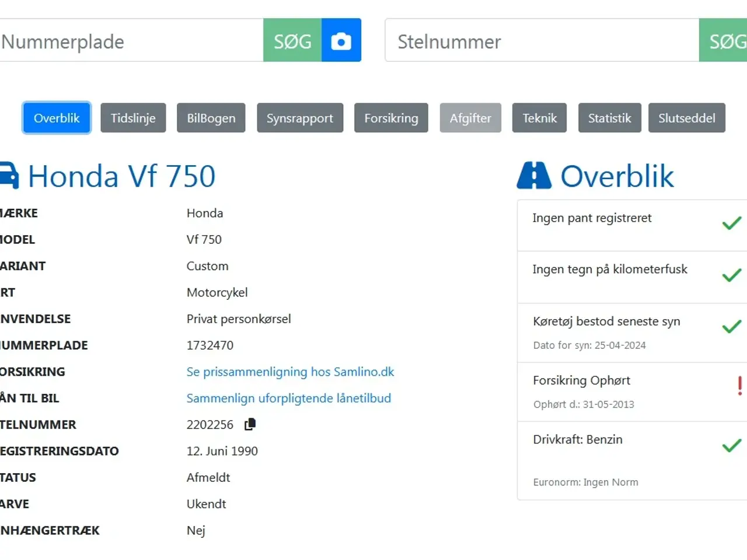This screenshot has height=560, width=747.
Task: Click the model value Vf 750
Action: [204, 239]
